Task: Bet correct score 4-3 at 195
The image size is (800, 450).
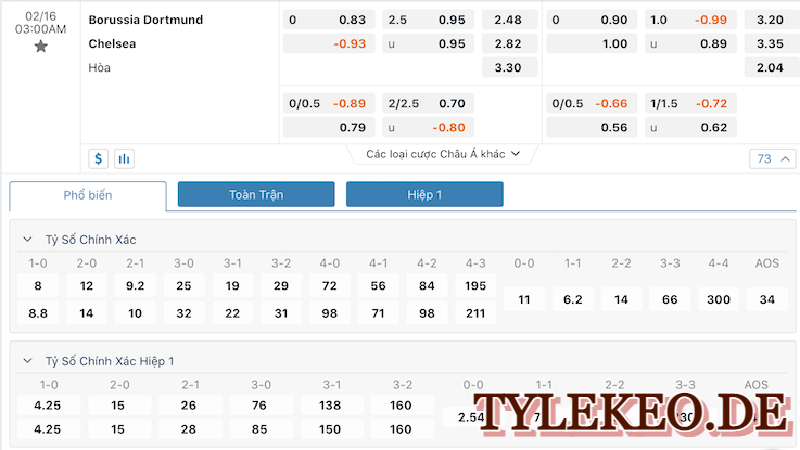Action: tap(476, 286)
